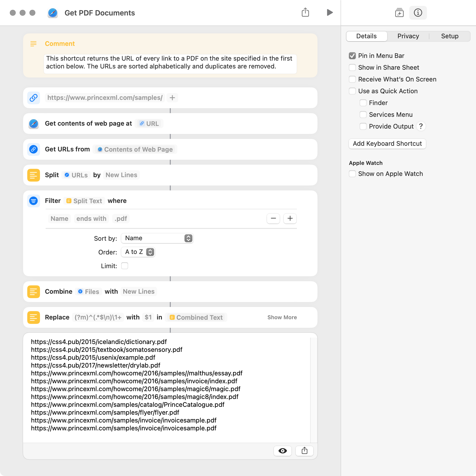Click the Split text action icon
The width and height of the screenshot is (476, 476).
pos(34,175)
